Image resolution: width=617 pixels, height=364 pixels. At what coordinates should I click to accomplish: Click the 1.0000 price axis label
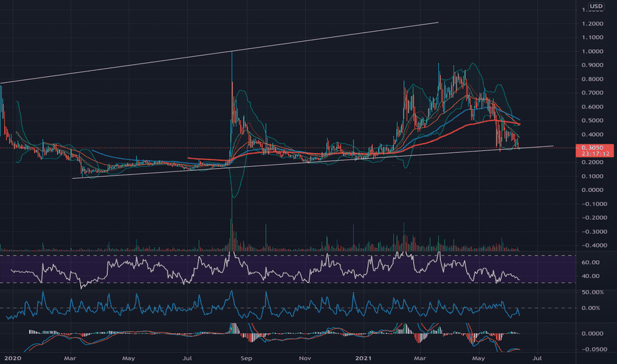coord(593,51)
